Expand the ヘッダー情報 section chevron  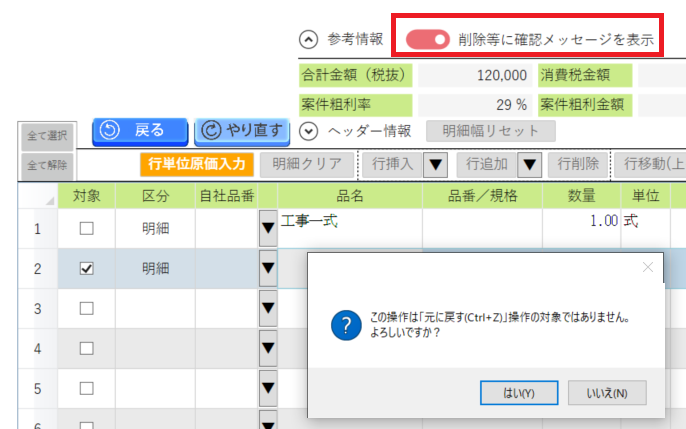309,130
